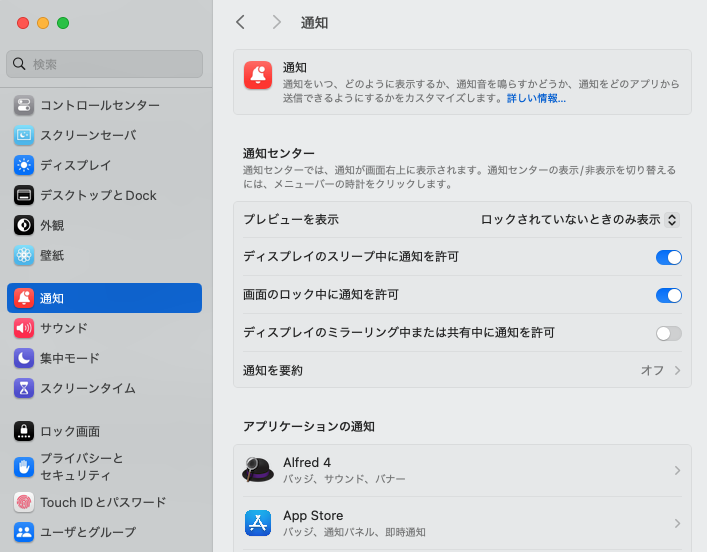Screen dimensions: 707x552
Task: Open App Store notification settings row
Action: point(462,523)
